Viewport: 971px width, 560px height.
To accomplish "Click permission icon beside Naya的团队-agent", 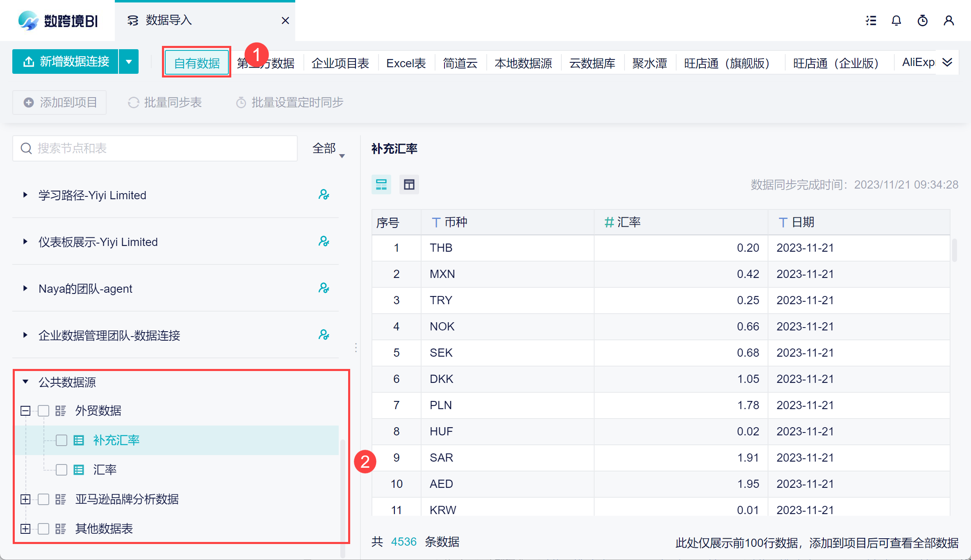I will pyautogui.click(x=324, y=288).
